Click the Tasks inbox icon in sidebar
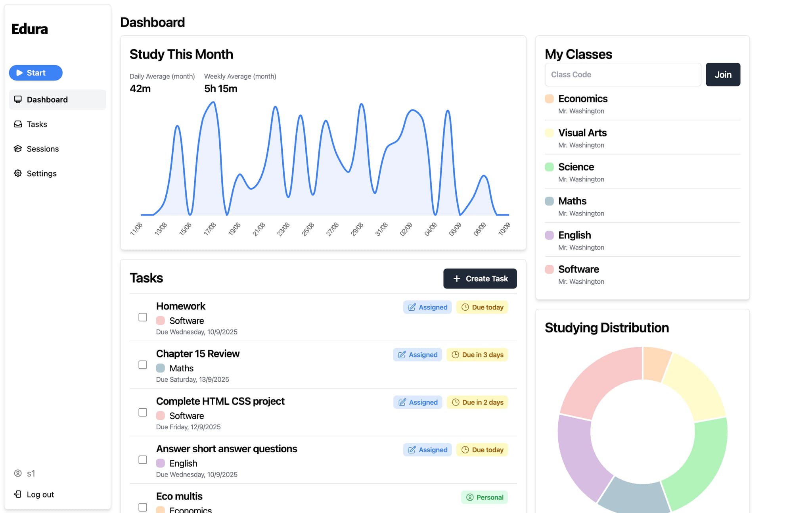 [18, 124]
